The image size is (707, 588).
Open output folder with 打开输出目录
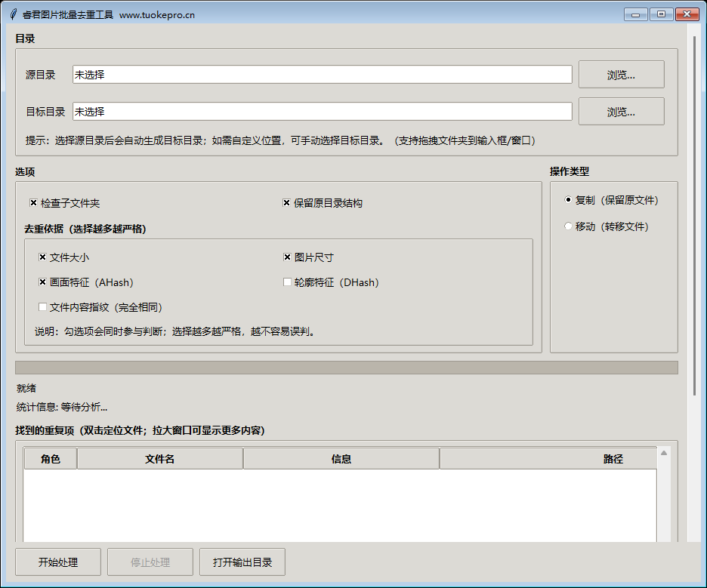tap(242, 562)
